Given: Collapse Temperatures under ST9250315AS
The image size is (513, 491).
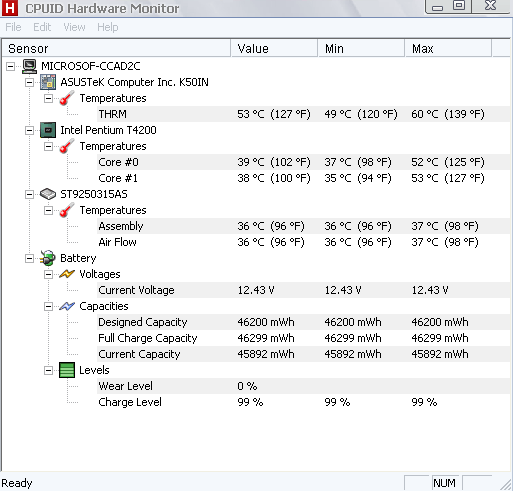Looking at the screenshot, I should coord(49,210).
